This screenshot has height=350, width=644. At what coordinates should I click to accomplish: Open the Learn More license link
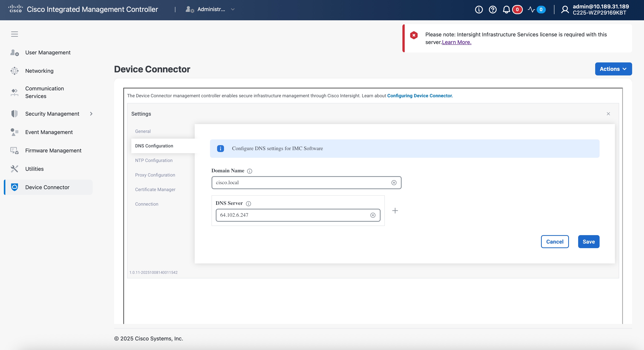pos(456,42)
